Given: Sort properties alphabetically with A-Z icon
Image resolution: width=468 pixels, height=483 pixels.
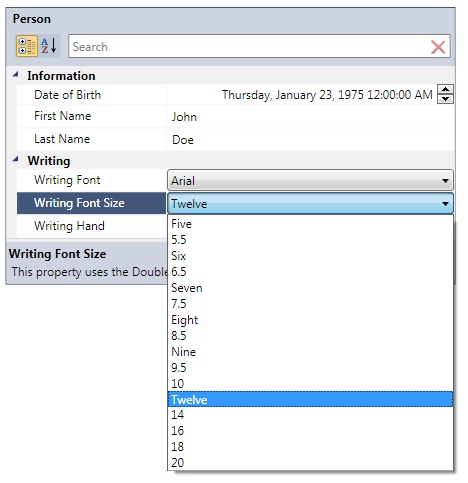Looking at the screenshot, I should [x=49, y=46].
